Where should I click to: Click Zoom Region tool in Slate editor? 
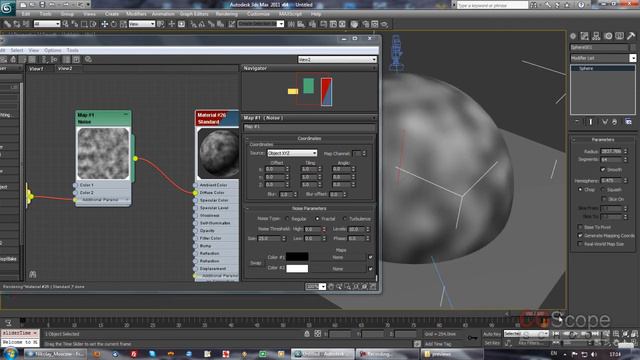click(x=348, y=287)
